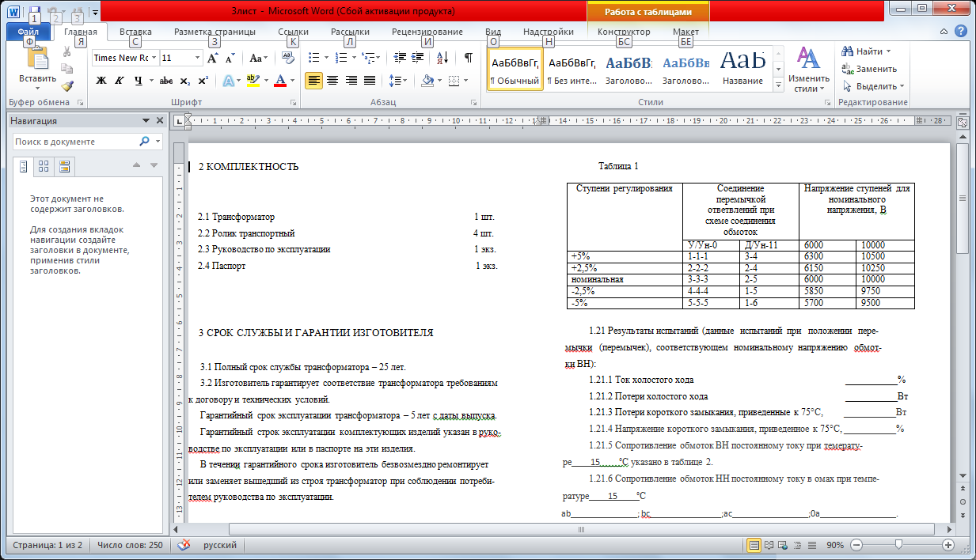Click the proofing errors icon in status bar
976x560 pixels.
(184, 545)
